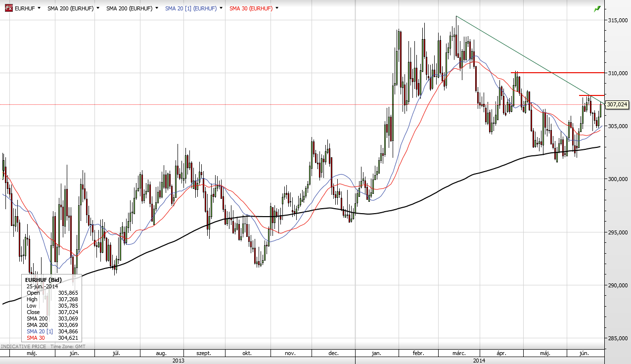Screen dimensions: 631x364
Task: Click the aug. month label
Action: point(161,354)
